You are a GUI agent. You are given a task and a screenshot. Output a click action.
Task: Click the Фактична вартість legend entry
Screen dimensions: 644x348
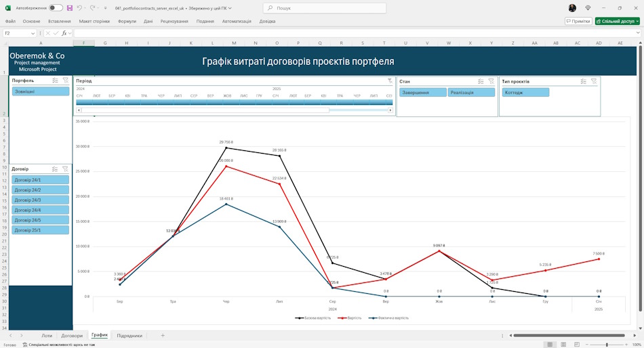pos(388,318)
